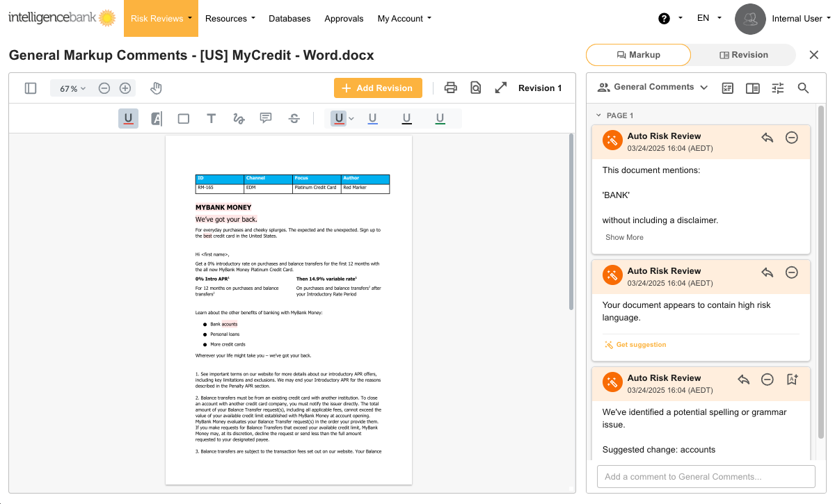Select the active underline annotation tool
This screenshot has height=504, width=835.
pyautogui.click(x=128, y=119)
